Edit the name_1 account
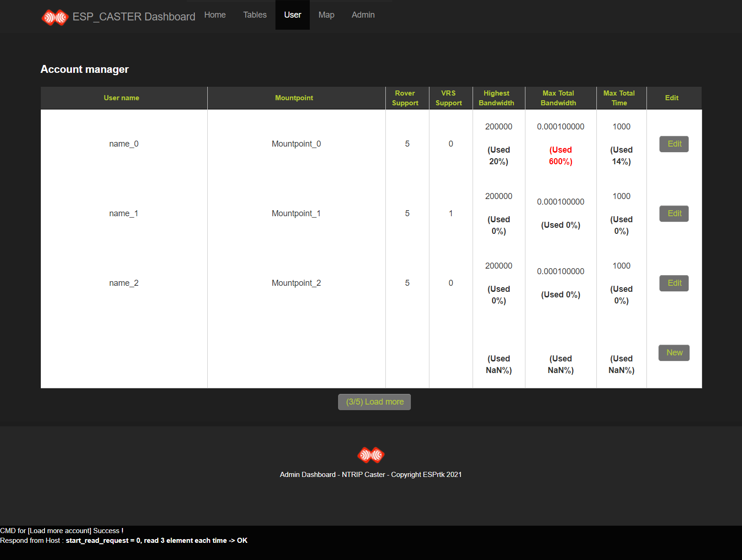The image size is (742, 560). pyautogui.click(x=674, y=213)
